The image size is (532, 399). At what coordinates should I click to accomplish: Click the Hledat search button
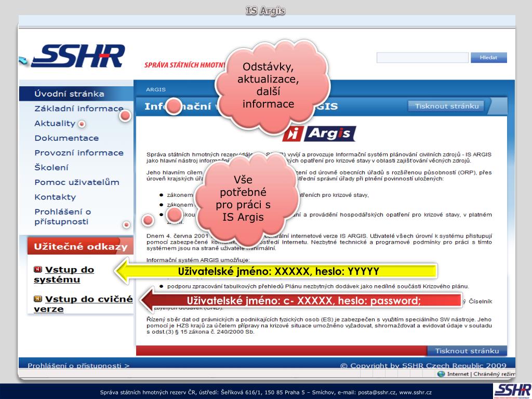click(x=488, y=57)
